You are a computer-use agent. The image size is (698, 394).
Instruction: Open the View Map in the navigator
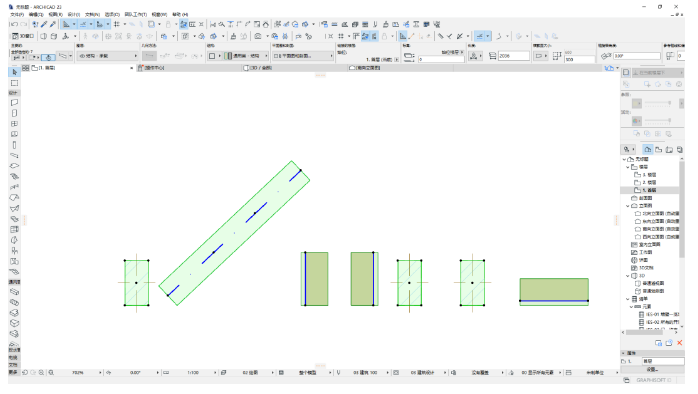(x=658, y=150)
